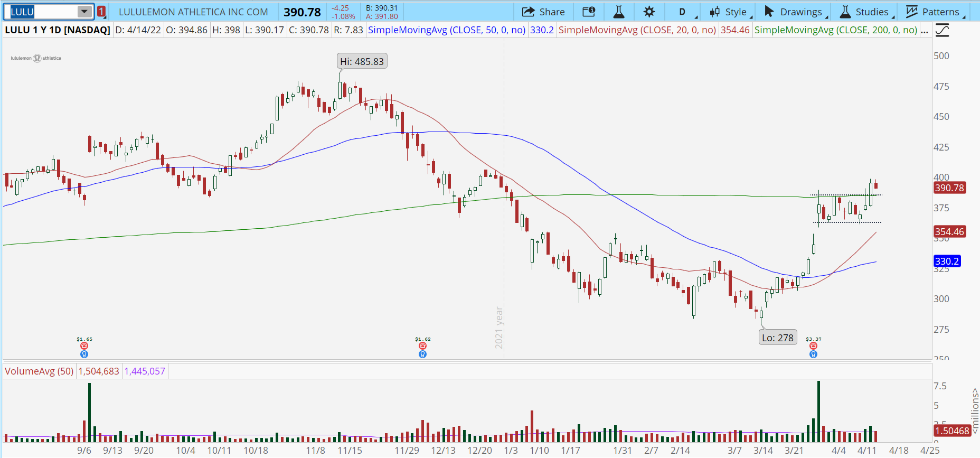The image size is (980, 458).
Task: Click the red phone icon below $3.37
Action: point(813,346)
